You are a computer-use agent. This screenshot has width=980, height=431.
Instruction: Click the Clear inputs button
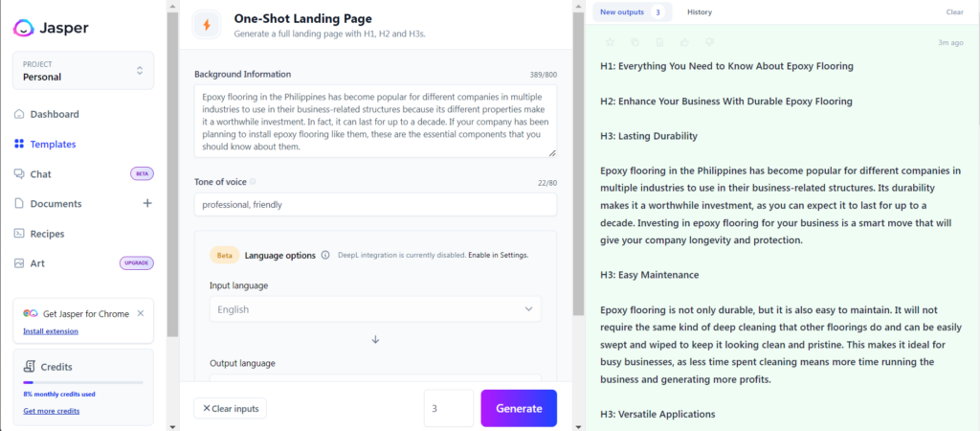click(x=230, y=408)
